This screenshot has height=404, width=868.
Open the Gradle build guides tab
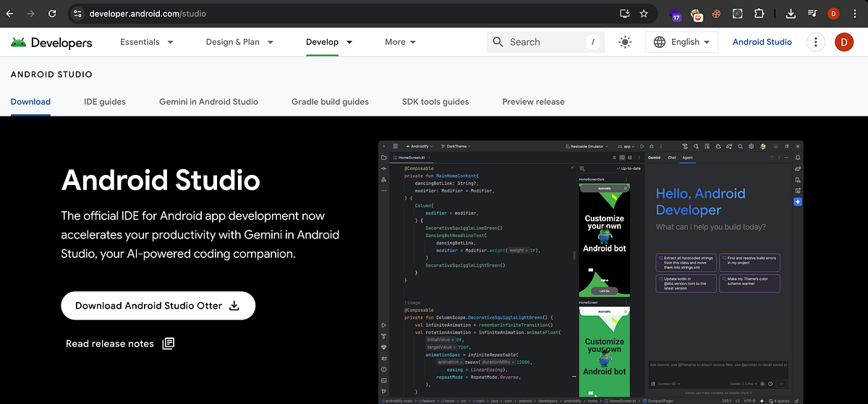(330, 102)
